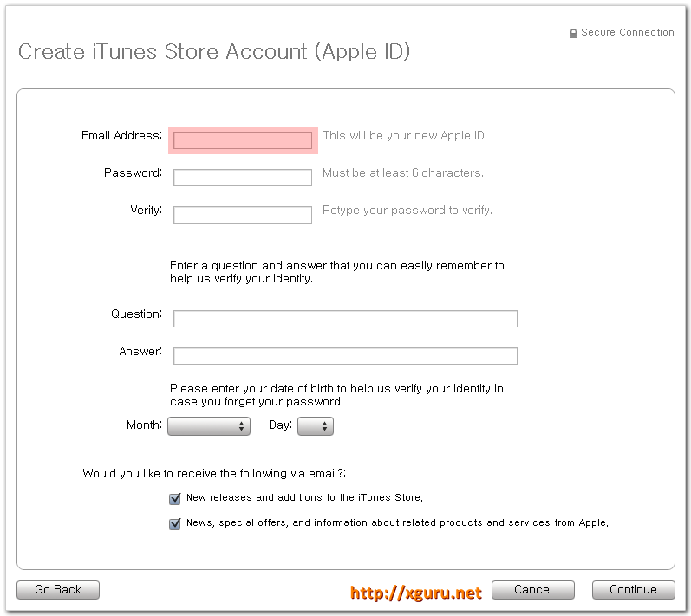
Task: Focus the Password text field
Action: (x=243, y=178)
